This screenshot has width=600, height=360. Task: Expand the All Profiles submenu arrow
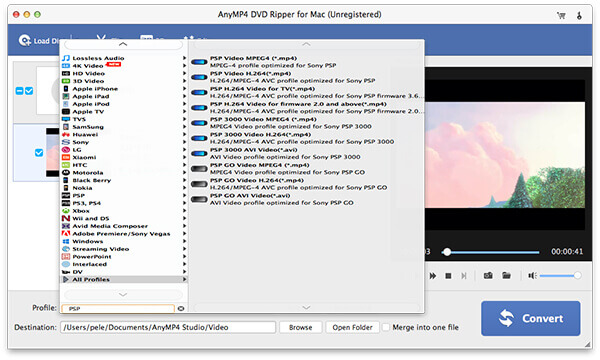(x=184, y=280)
